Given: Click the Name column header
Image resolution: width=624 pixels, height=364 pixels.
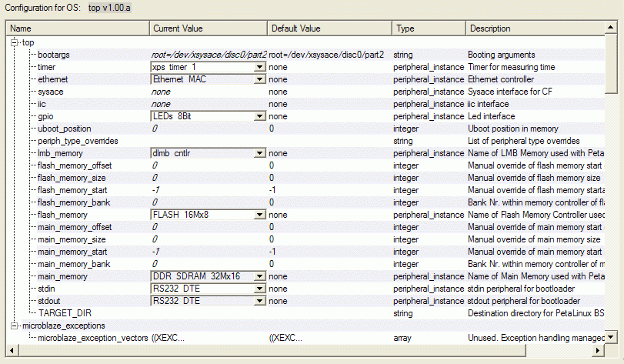Looking at the screenshot, I should point(78,28).
